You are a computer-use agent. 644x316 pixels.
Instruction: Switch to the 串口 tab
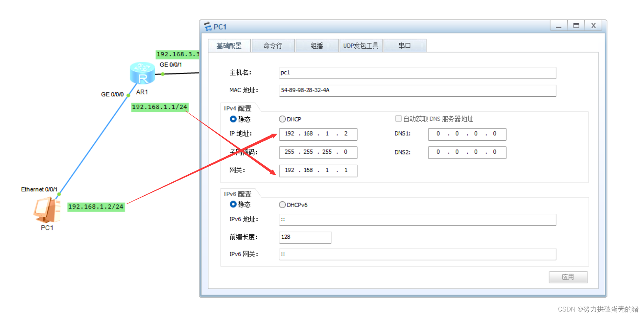click(405, 46)
